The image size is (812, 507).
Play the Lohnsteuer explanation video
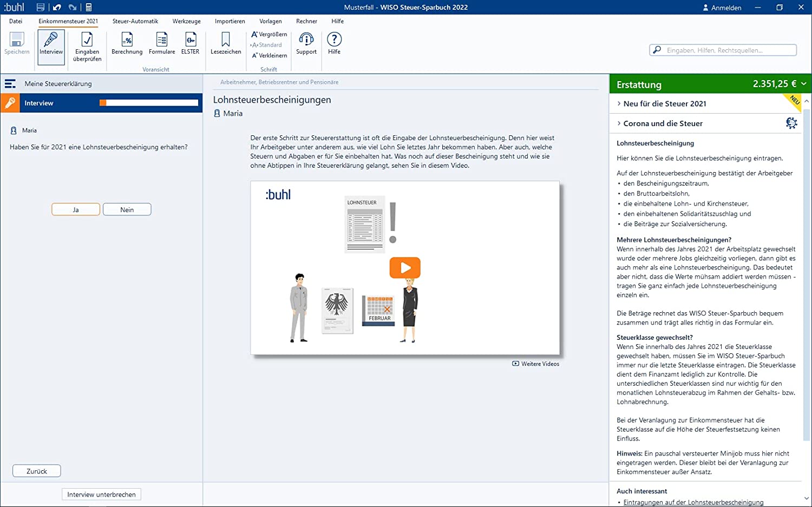405,268
